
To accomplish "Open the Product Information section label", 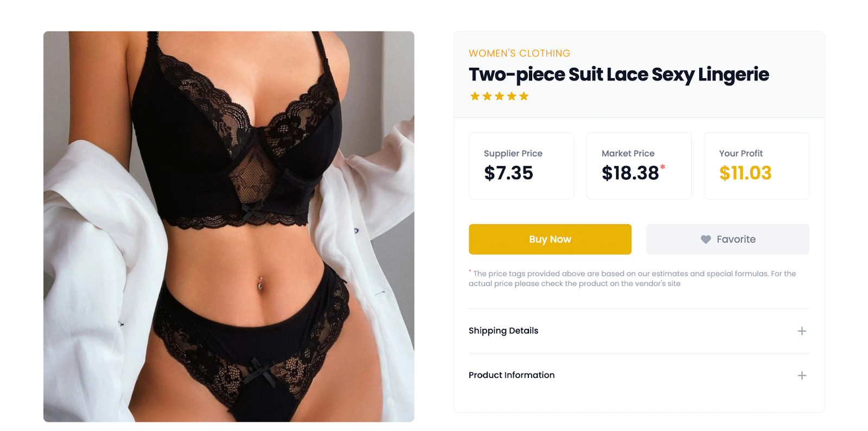I will pyautogui.click(x=512, y=375).
